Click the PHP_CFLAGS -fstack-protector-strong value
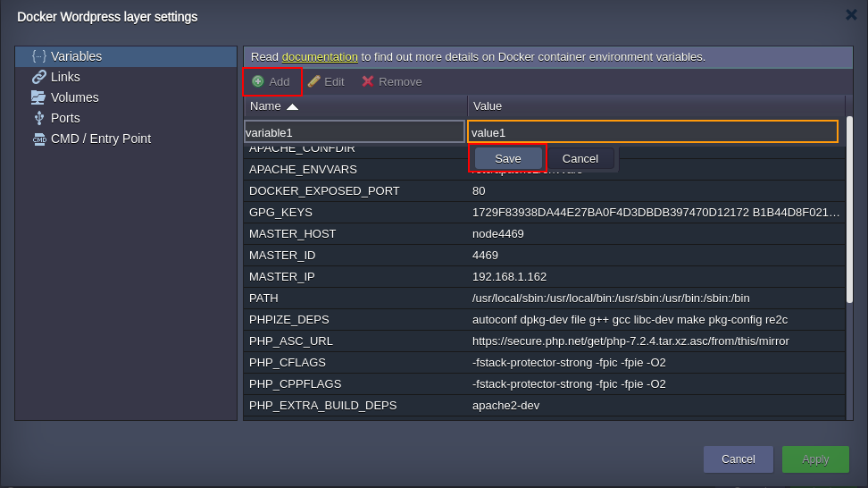 point(569,363)
